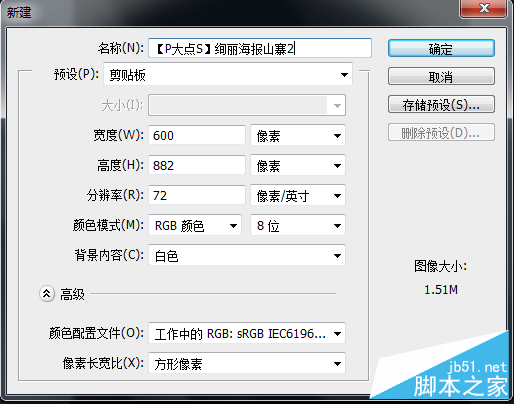
Task: Click the 取消 button
Action: coord(441,77)
